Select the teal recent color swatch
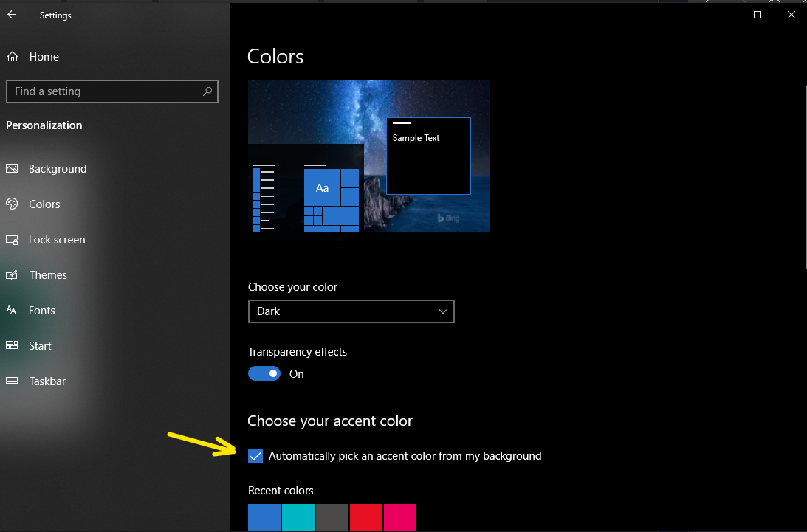The width and height of the screenshot is (807, 532). pyautogui.click(x=298, y=517)
